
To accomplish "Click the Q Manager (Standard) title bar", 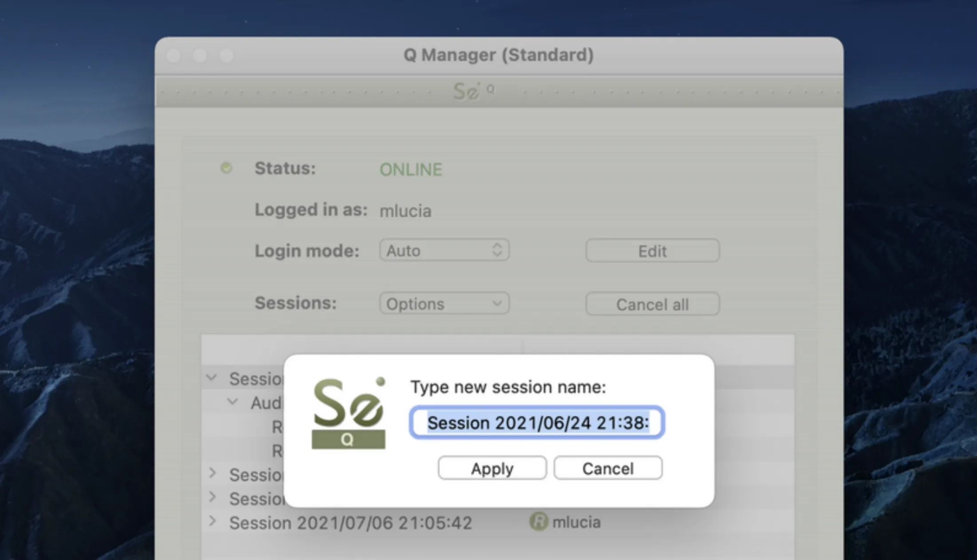I will click(499, 55).
